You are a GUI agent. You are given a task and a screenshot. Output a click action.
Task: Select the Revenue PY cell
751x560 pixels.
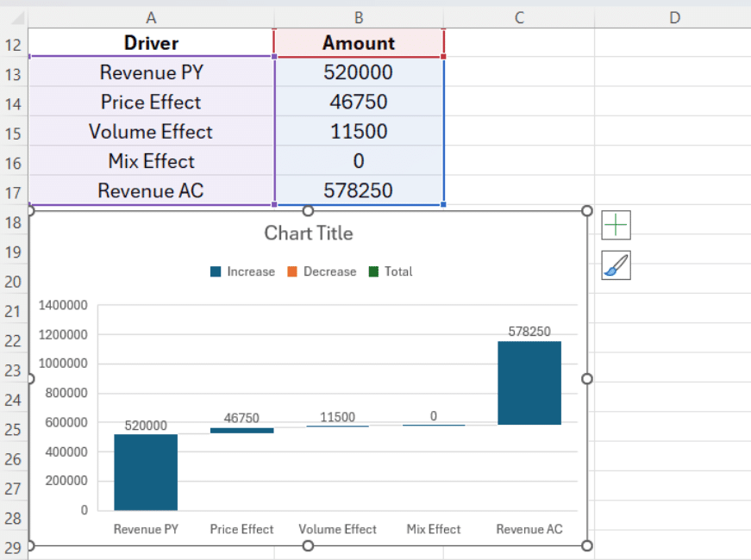point(152,72)
